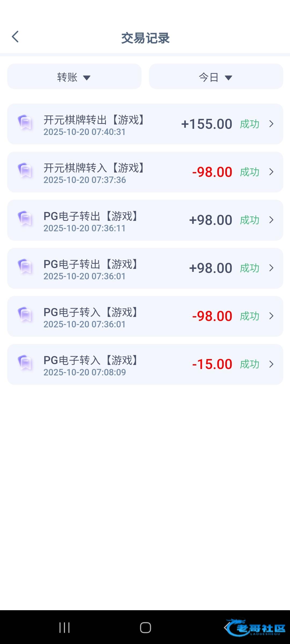The image size is (290, 644).
Task: Tap the 交易记录 page title
Action: pyautogui.click(x=145, y=38)
